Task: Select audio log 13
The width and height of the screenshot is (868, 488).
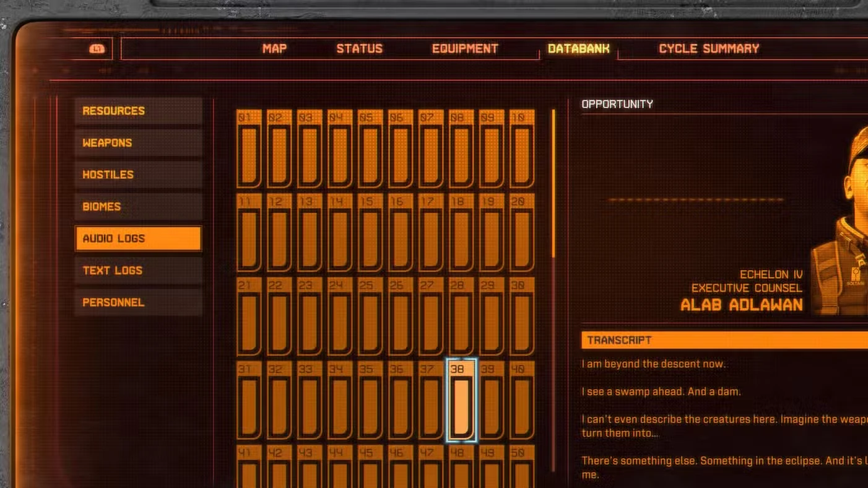Action: pyautogui.click(x=310, y=232)
